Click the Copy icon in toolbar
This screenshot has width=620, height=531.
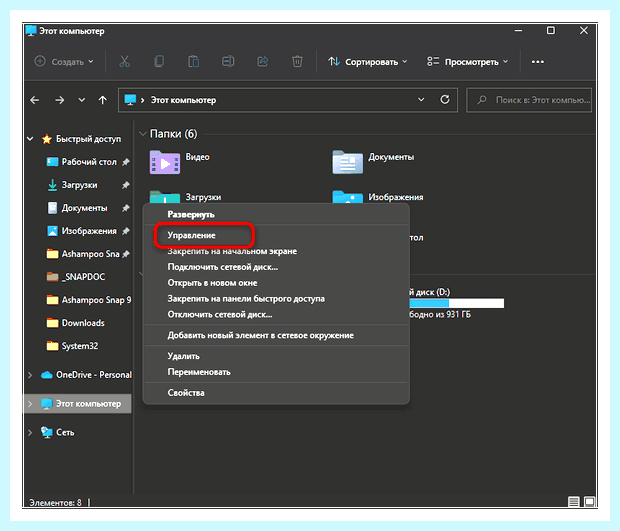[159, 62]
